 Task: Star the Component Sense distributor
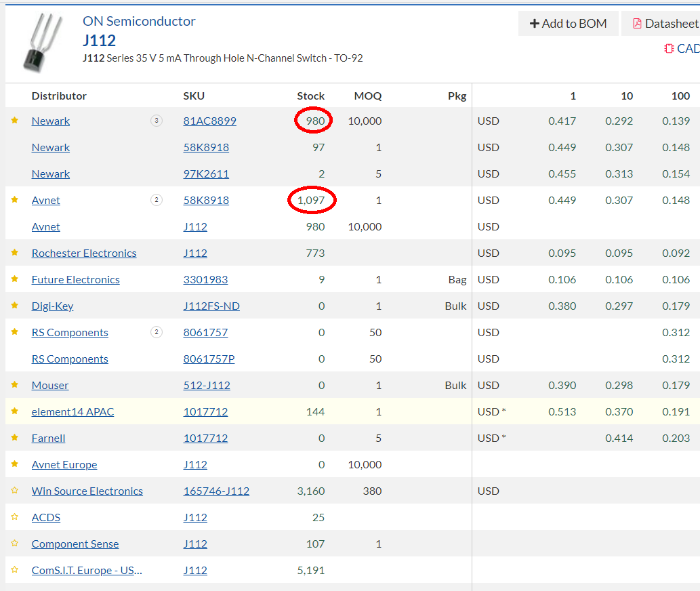tap(15, 544)
